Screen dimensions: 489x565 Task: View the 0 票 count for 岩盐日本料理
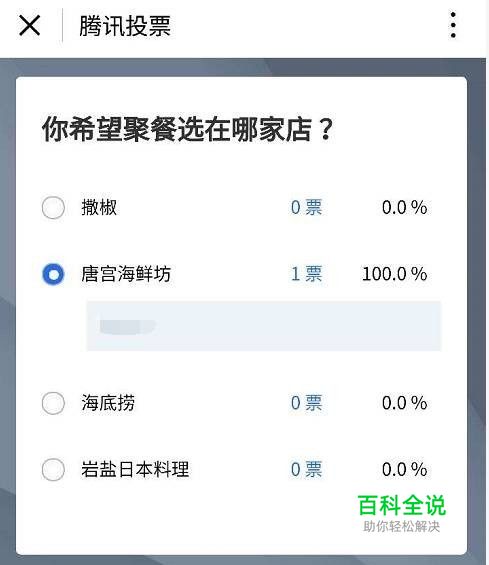click(x=307, y=470)
